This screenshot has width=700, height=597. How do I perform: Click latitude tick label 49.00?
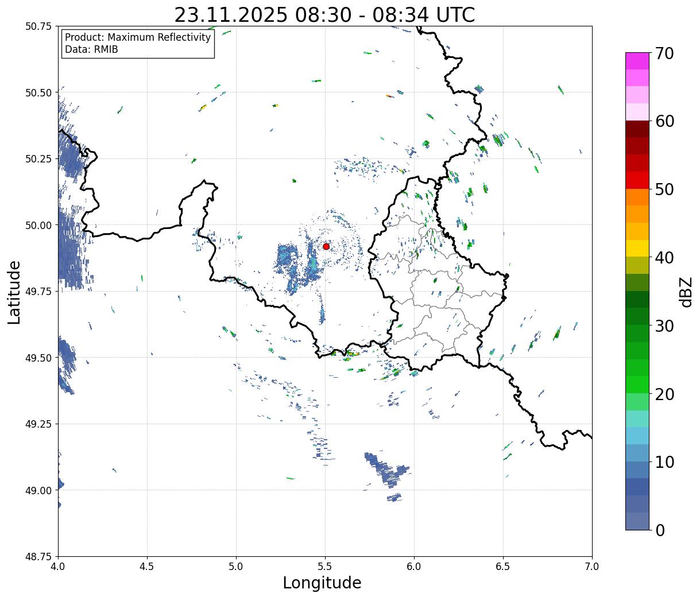38,490
